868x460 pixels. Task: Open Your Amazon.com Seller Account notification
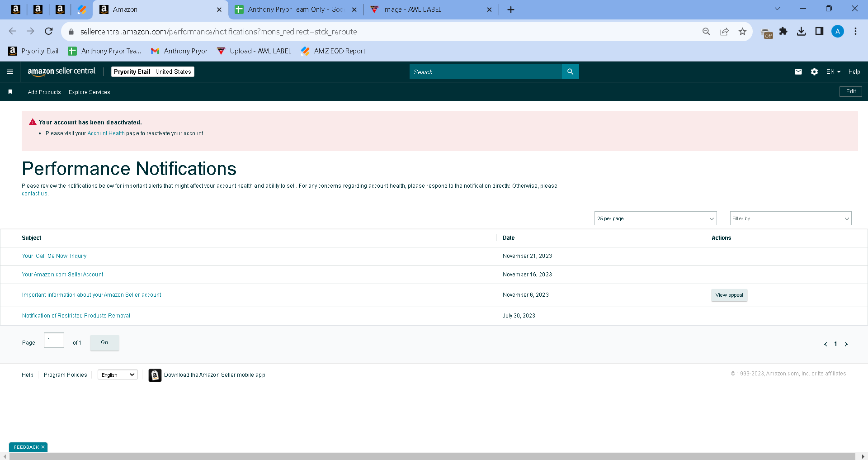62,275
